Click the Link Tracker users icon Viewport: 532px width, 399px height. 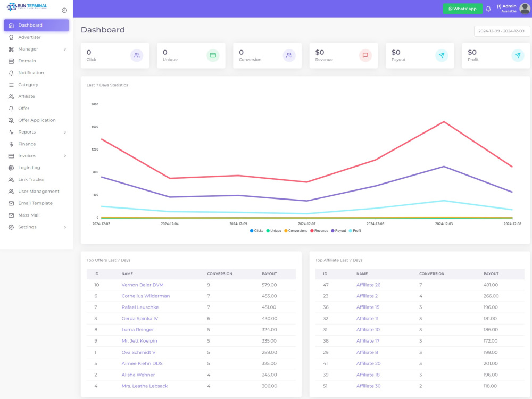(11, 180)
